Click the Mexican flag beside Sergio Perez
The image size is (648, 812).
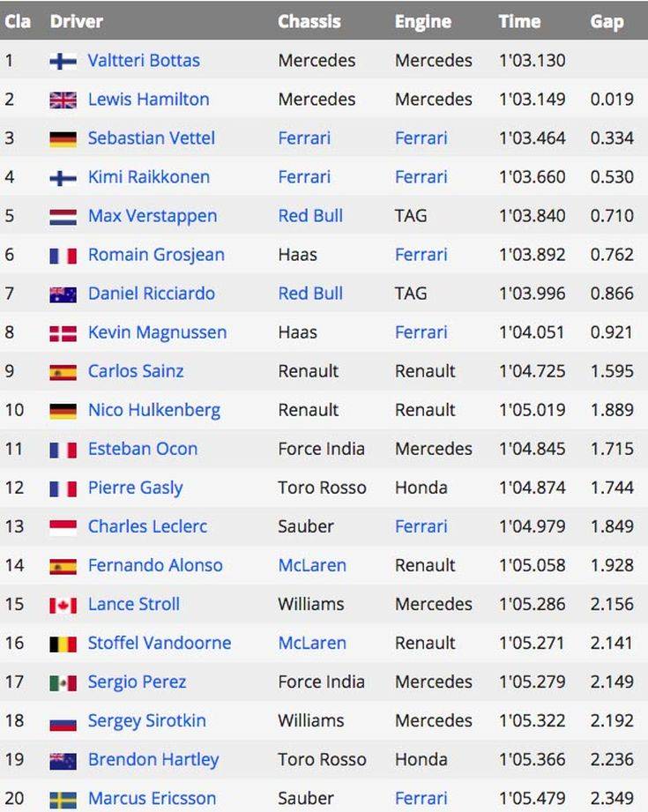63,682
